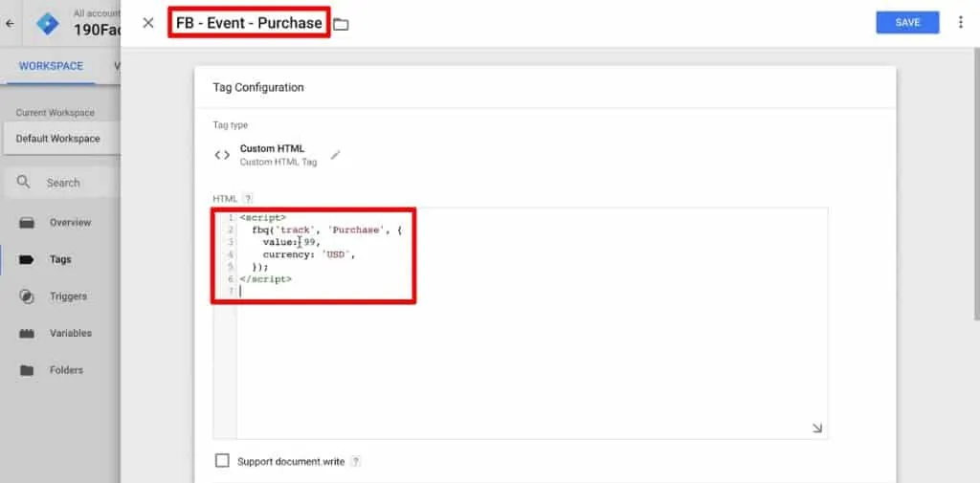
Task: Click the Variables brick icon
Action: (26, 334)
